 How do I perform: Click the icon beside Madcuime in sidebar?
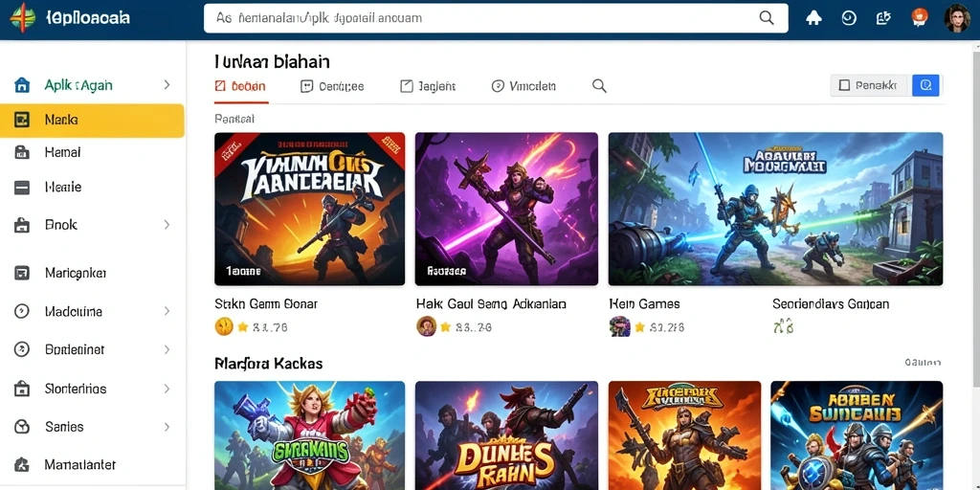[x=22, y=311]
